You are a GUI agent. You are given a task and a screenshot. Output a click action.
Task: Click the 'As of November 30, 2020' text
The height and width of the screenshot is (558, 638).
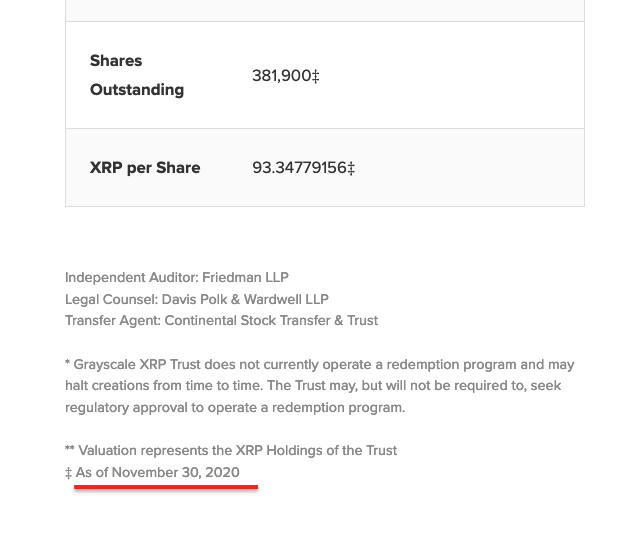click(158, 473)
